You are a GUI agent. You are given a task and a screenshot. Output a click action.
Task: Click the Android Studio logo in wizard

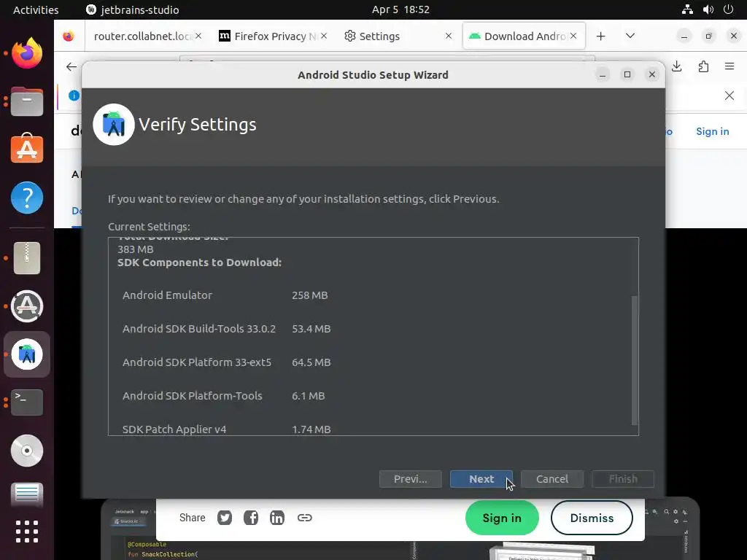pyautogui.click(x=113, y=124)
